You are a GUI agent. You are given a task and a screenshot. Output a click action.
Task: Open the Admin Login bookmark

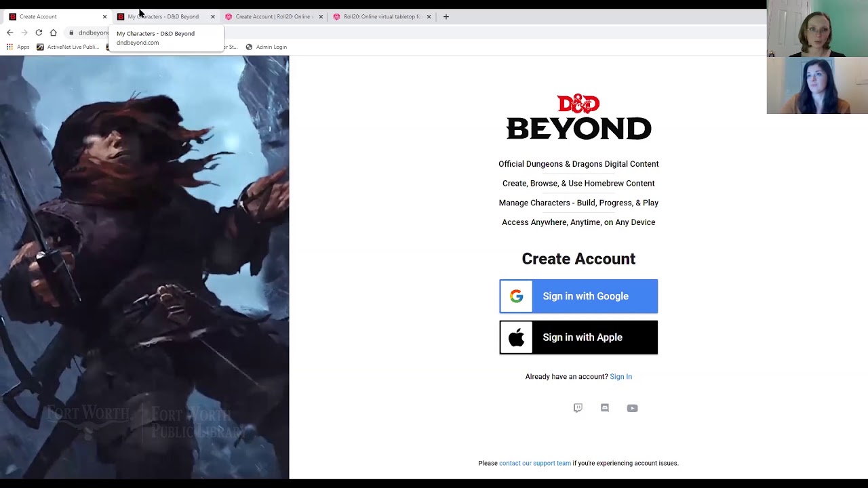[x=266, y=47]
